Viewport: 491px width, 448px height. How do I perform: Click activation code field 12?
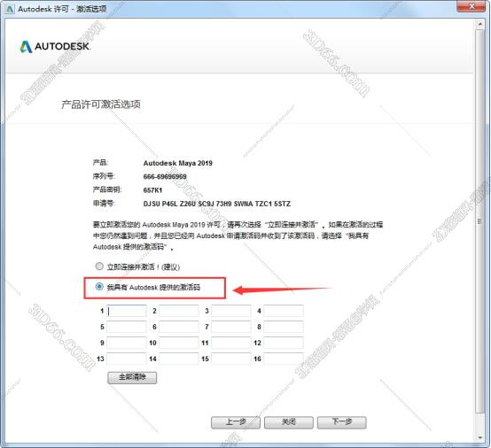[284, 343]
